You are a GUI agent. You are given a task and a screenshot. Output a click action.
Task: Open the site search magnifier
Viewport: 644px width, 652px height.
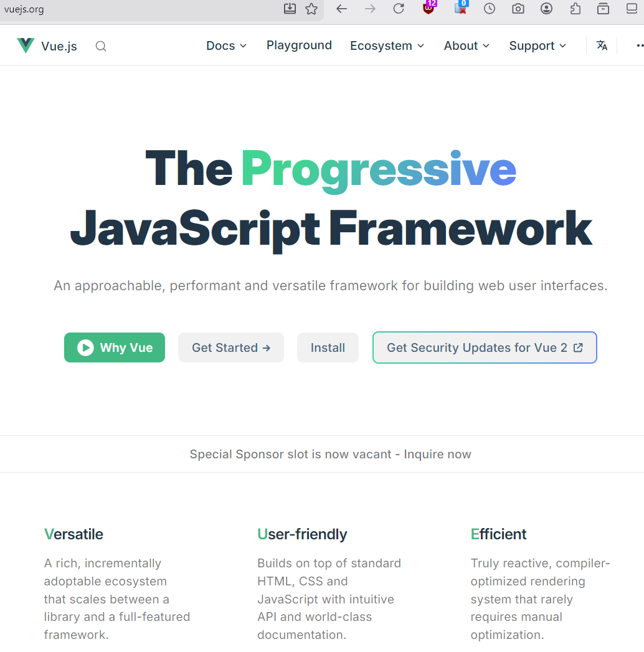pyautogui.click(x=101, y=46)
